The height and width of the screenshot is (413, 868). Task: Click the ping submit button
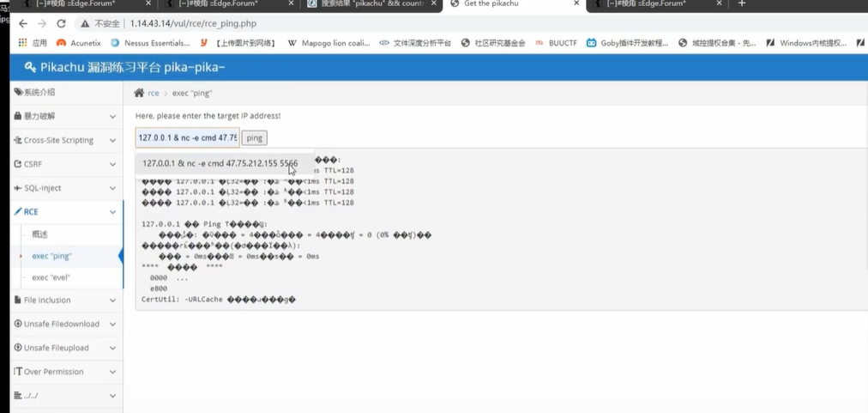[x=254, y=138]
